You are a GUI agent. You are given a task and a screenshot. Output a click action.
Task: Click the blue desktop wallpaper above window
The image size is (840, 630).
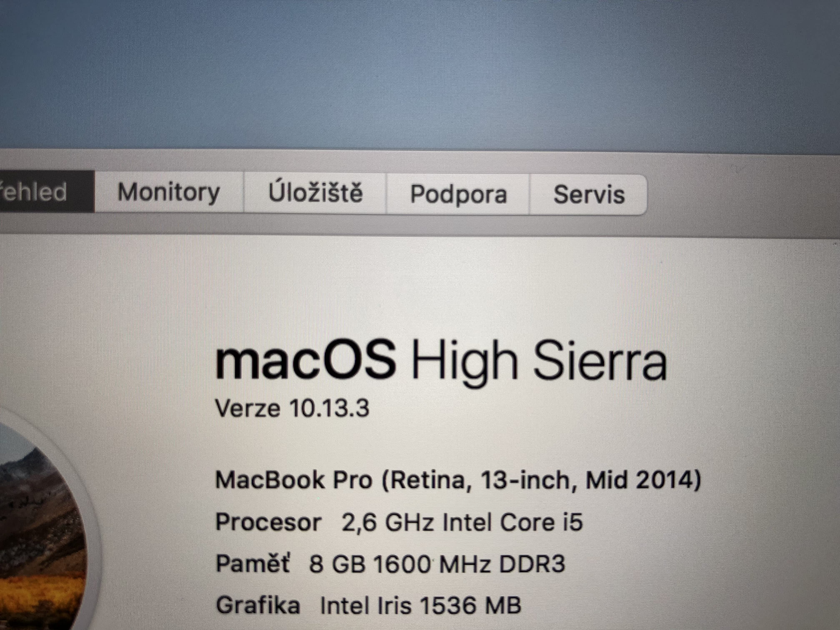pos(418,76)
